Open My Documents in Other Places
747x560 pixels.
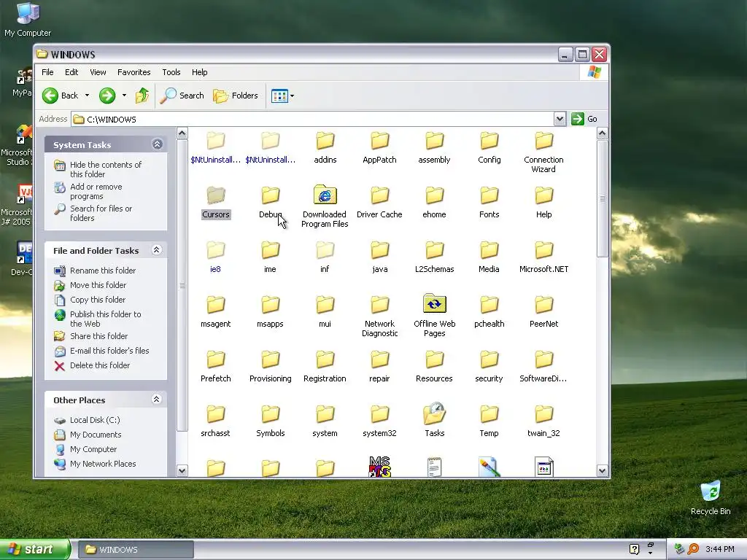pos(96,435)
